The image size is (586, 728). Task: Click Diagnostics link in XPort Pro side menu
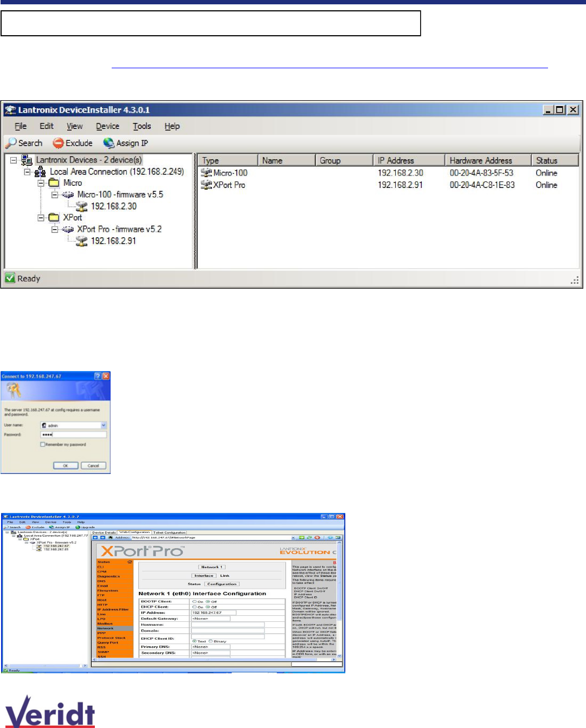tap(109, 576)
